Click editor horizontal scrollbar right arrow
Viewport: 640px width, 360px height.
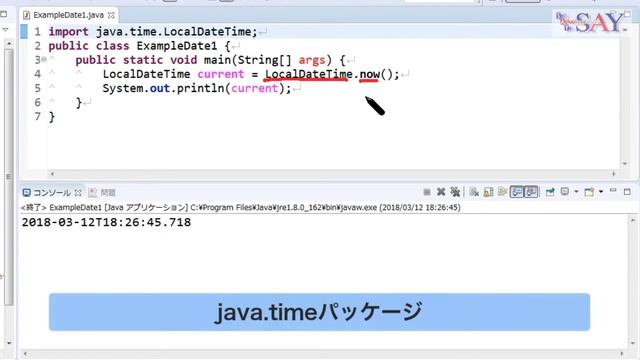click(x=613, y=174)
